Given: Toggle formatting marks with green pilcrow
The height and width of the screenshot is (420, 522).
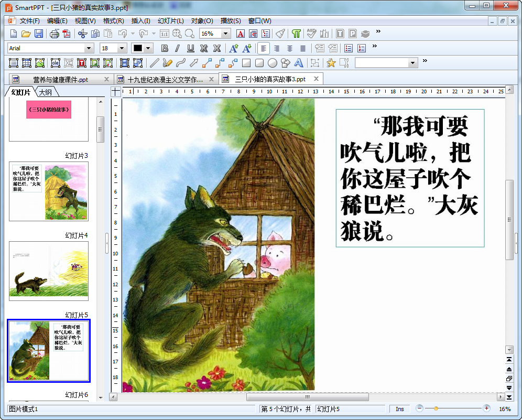Looking at the screenshot, I should (x=296, y=34).
